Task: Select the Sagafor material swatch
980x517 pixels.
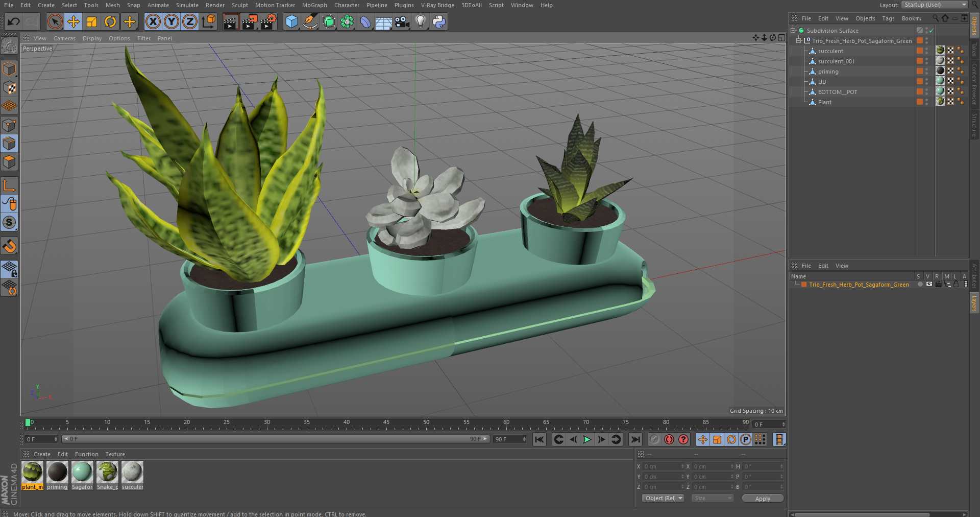Action: coord(82,476)
